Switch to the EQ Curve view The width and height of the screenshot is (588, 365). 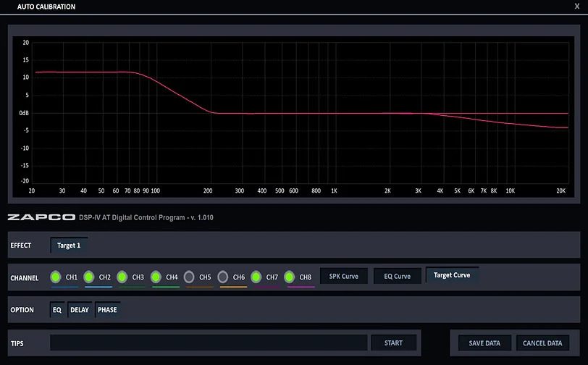[397, 277]
